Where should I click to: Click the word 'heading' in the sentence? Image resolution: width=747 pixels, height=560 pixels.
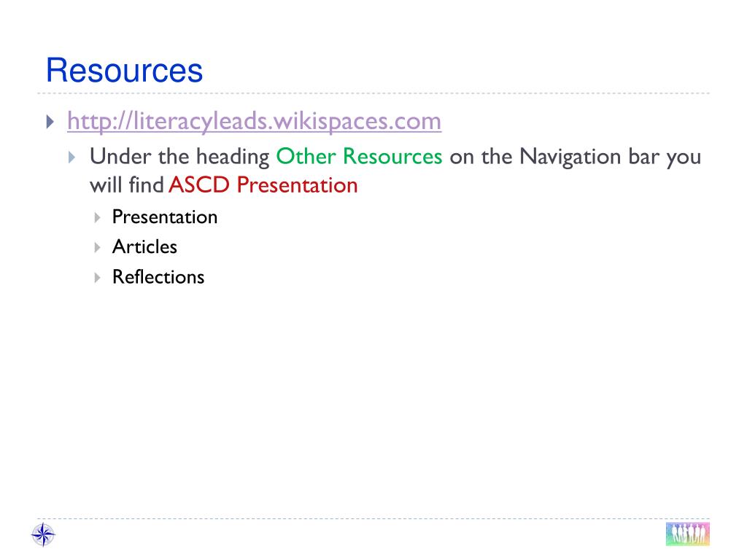click(x=233, y=157)
